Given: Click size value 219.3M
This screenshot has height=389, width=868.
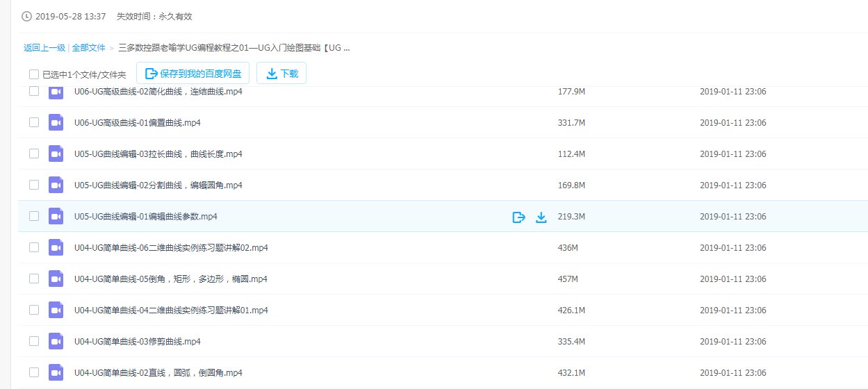Looking at the screenshot, I should 572,216.
